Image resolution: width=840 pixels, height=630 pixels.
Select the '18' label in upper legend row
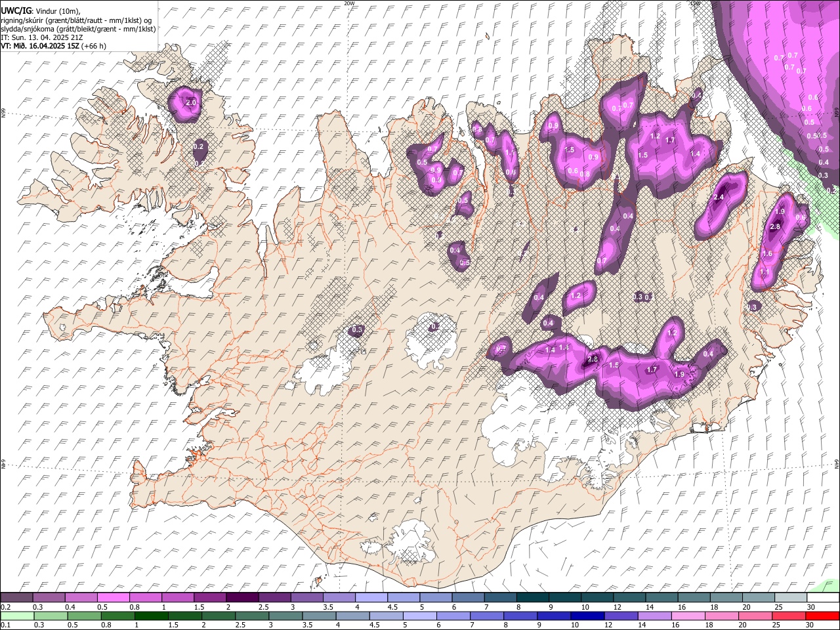click(x=715, y=607)
